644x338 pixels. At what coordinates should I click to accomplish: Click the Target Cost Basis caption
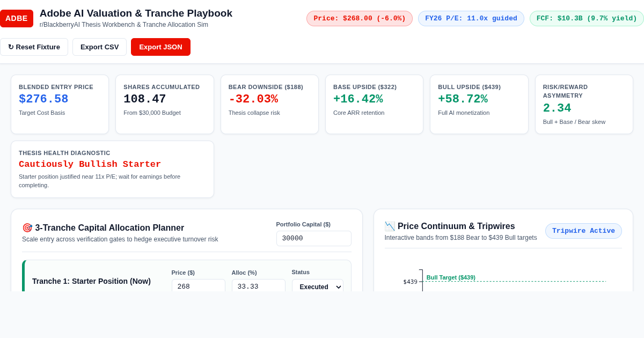click(42, 113)
